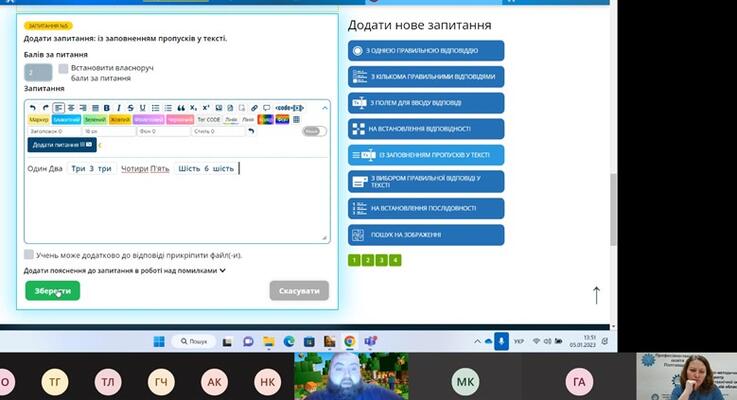Align question text to the left
Screen dimensions: 737x400
click(x=58, y=108)
